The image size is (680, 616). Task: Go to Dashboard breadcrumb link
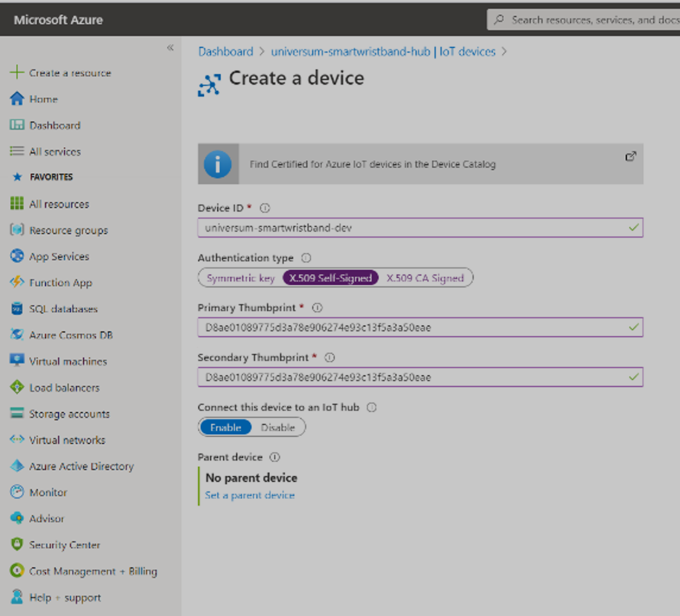[x=225, y=52]
